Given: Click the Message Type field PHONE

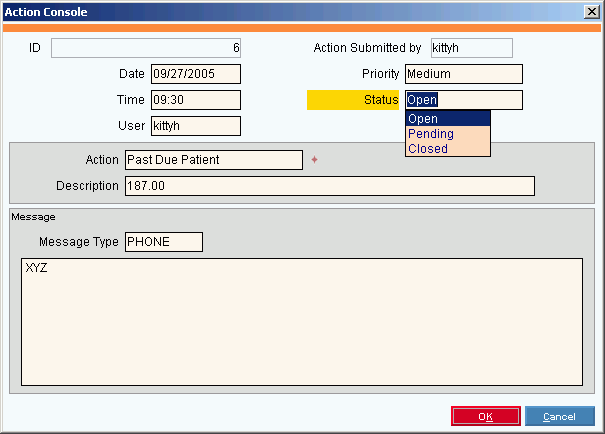Looking at the screenshot, I should click(163, 242).
